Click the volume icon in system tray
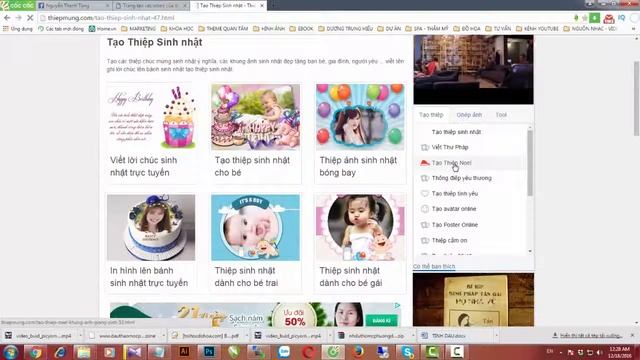Image resolution: width=640 pixels, height=360 pixels. (600, 352)
